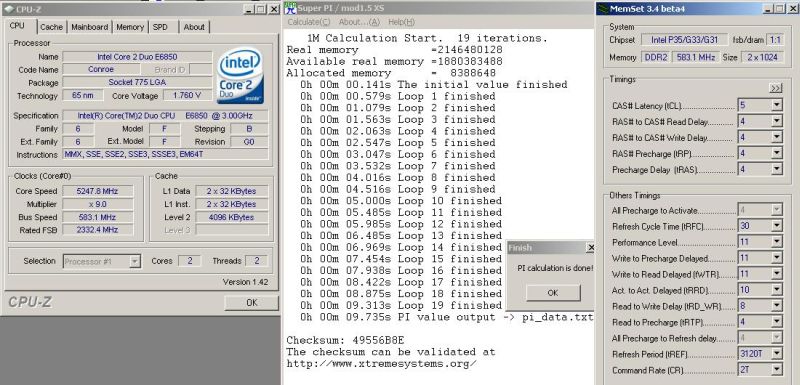This screenshot has height=385, width=800.
Task: Click the Name field Intel Core 2 Duo E6850
Action: point(137,57)
